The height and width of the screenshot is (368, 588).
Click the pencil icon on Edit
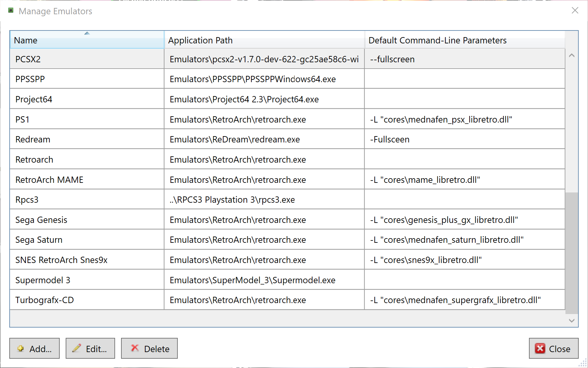click(x=77, y=348)
